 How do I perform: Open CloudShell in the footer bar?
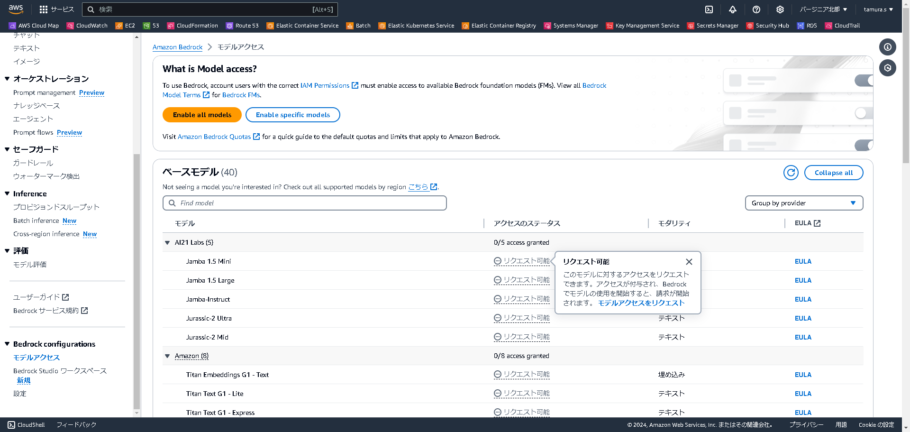click(x=26, y=425)
